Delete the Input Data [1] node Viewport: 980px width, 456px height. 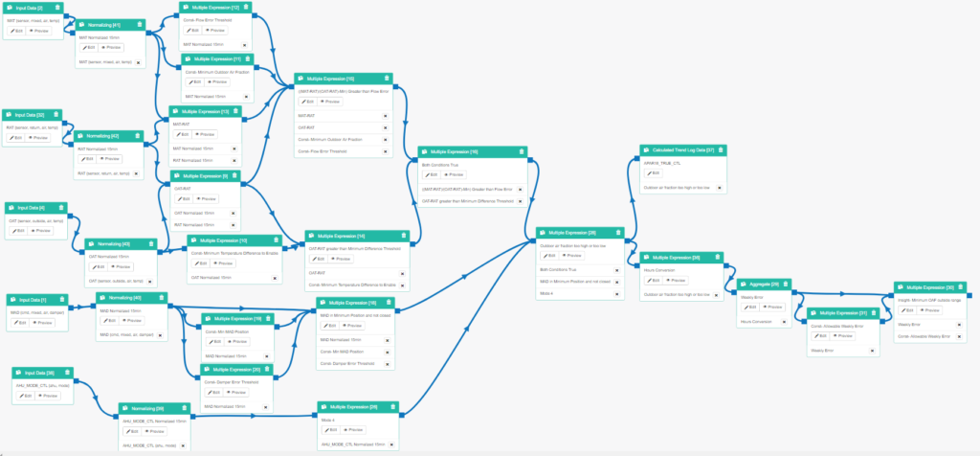pyautogui.click(x=63, y=300)
